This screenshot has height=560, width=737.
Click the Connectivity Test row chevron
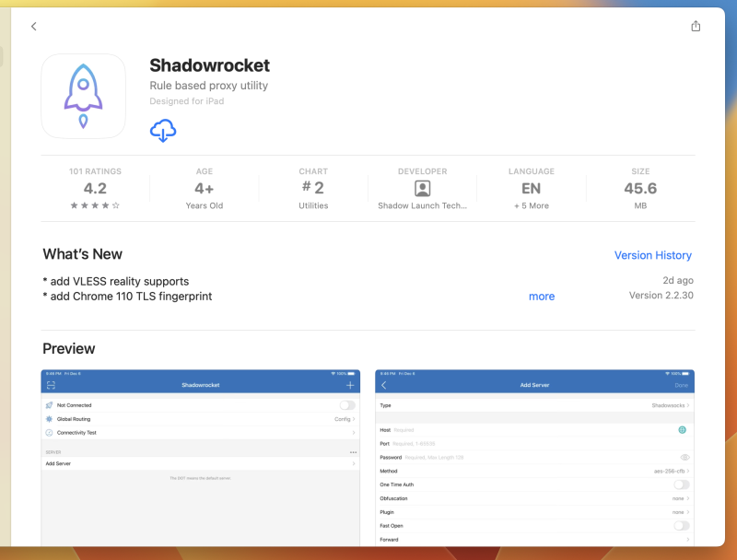point(354,433)
